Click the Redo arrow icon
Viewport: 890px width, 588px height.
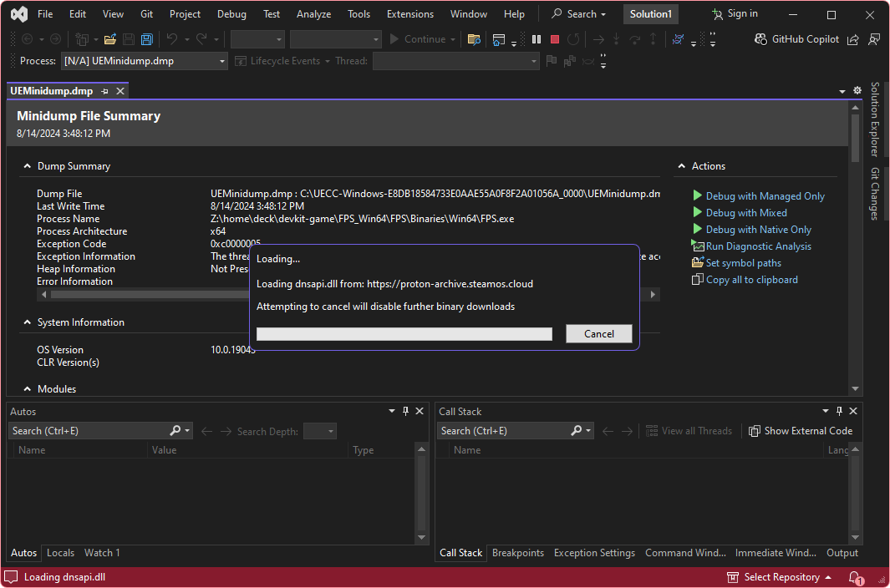click(x=201, y=39)
